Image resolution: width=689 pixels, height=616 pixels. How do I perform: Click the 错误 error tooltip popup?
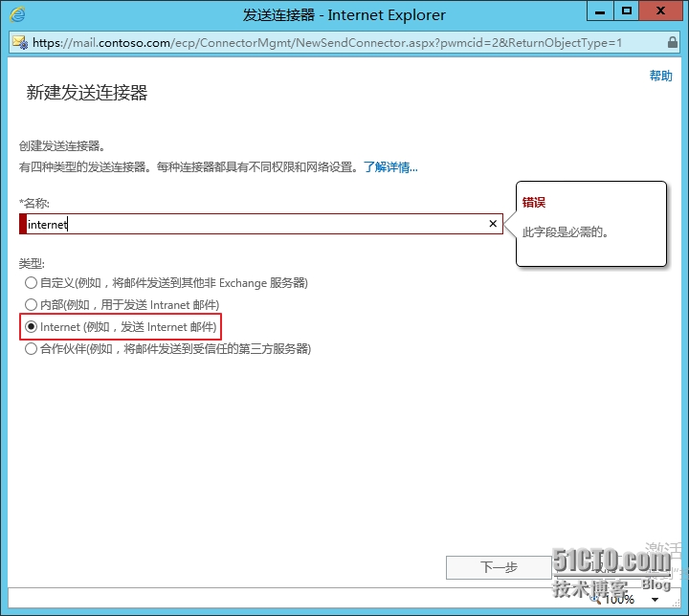[x=590, y=224]
